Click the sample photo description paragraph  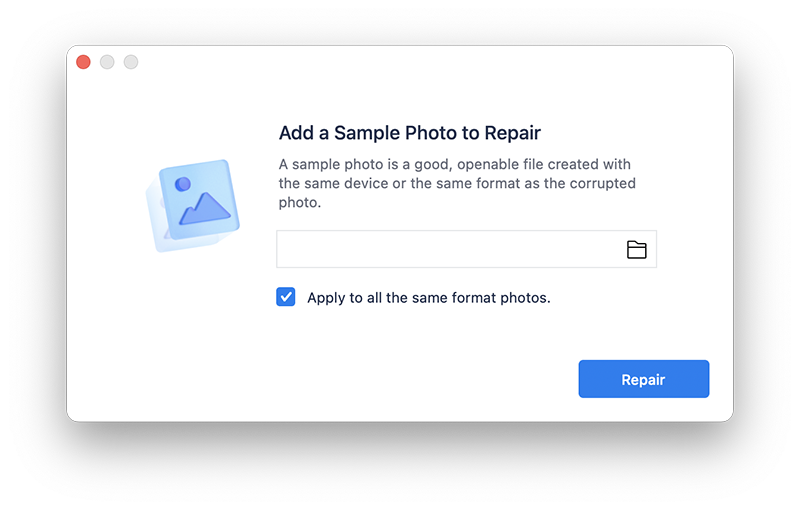coord(456,183)
